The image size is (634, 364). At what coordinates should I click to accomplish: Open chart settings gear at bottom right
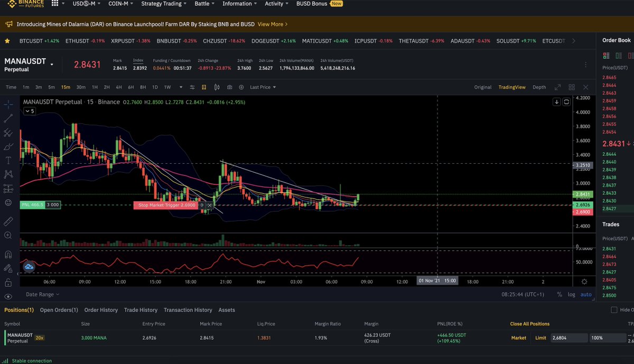point(584,282)
